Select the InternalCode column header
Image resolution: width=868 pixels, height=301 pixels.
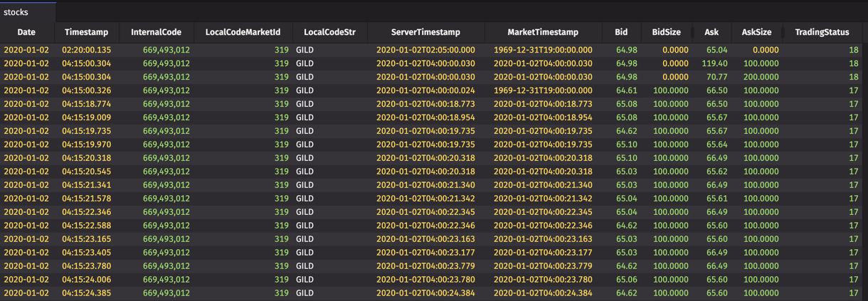coord(156,32)
